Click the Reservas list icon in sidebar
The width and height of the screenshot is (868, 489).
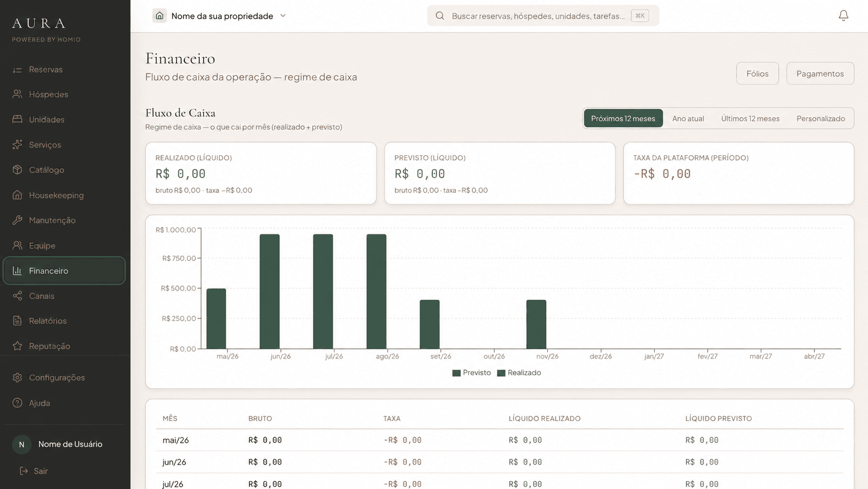17,70
